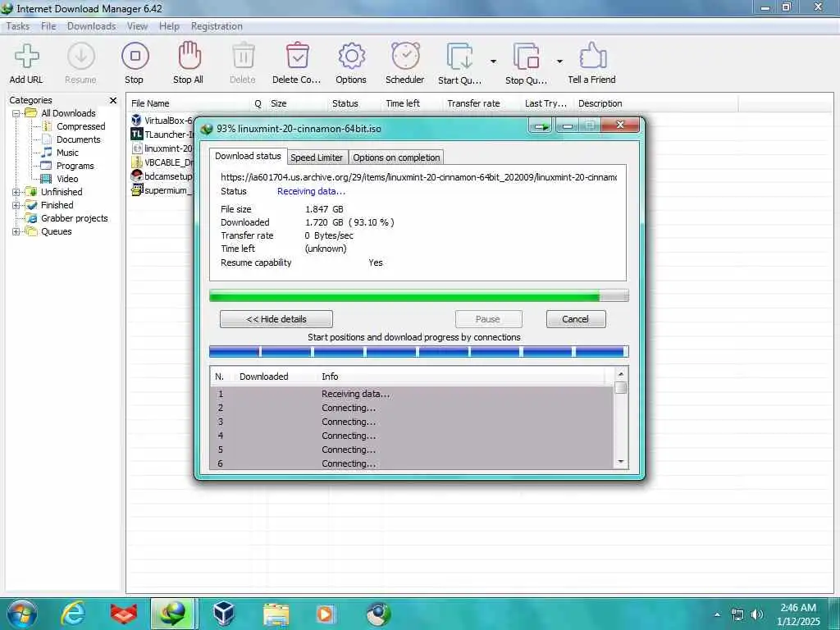
Task: Click the Hide details button
Action: (276, 319)
